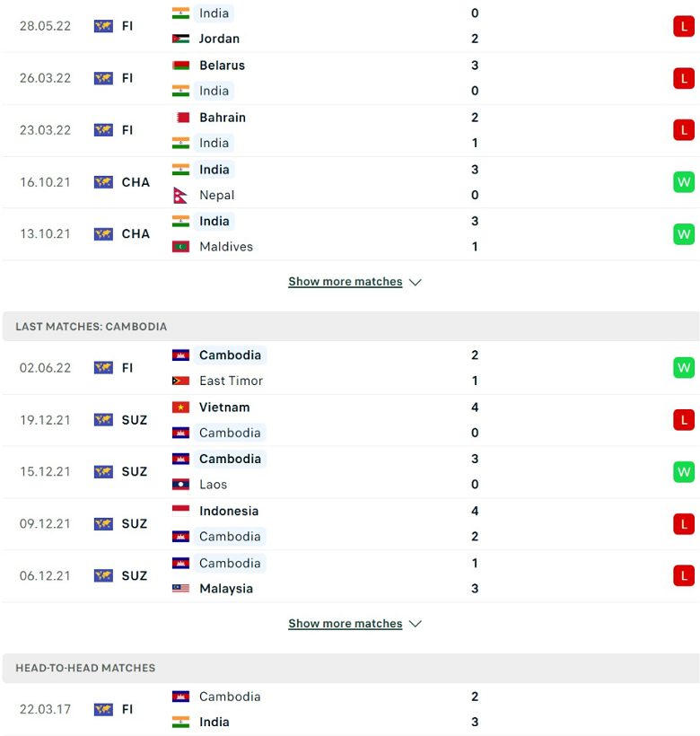Click the Indonesia flag icon
Viewport: 700px width, 736px height.
(180, 511)
